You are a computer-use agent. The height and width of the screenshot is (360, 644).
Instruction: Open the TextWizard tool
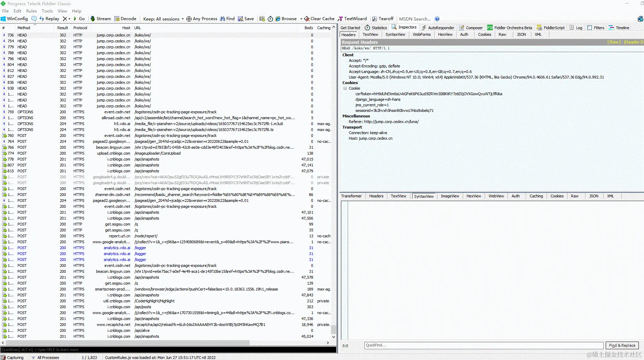click(352, 19)
